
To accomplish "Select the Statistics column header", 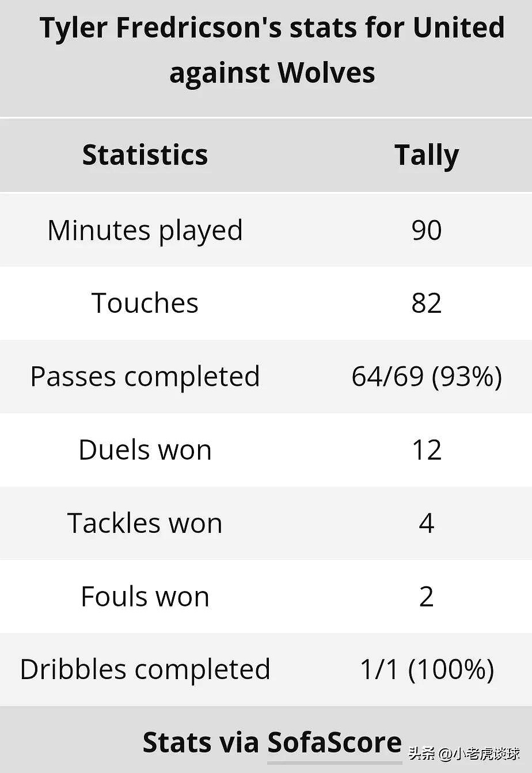I will click(145, 155).
